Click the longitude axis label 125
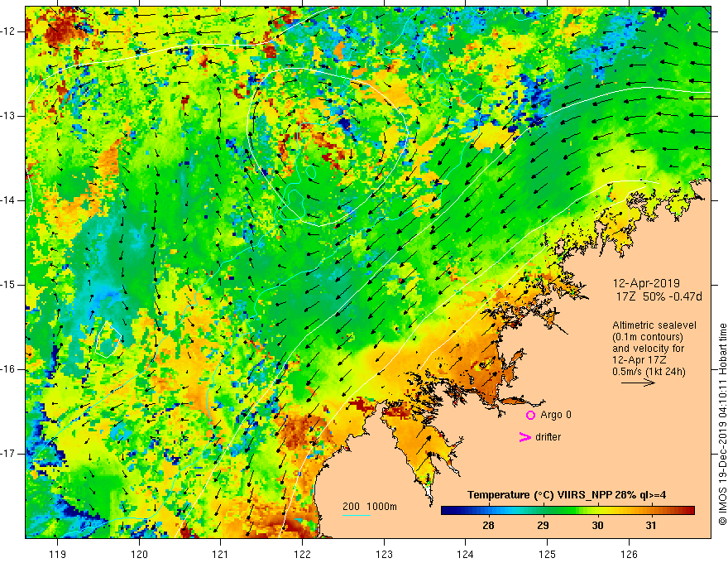The width and height of the screenshot is (728, 563). (x=548, y=554)
